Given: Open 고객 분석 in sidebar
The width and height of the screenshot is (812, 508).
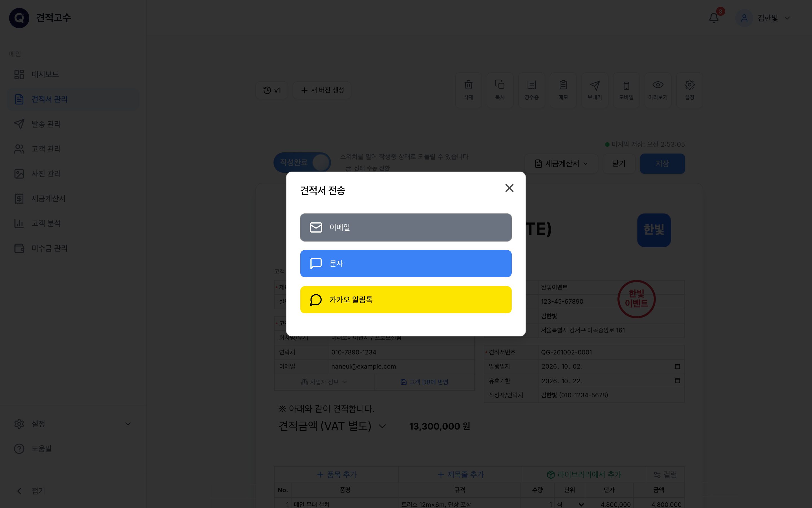Looking at the screenshot, I should [73, 224].
